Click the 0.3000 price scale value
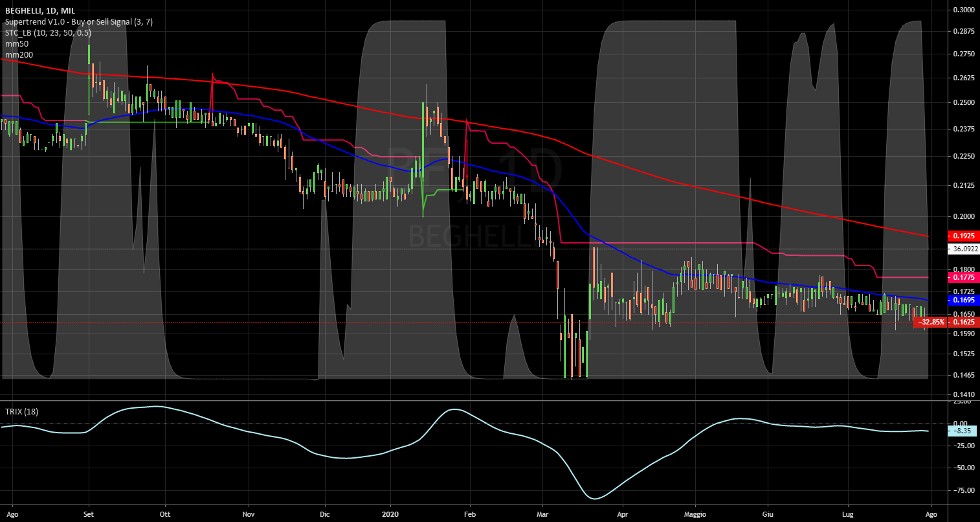The image size is (980, 522). click(964, 10)
